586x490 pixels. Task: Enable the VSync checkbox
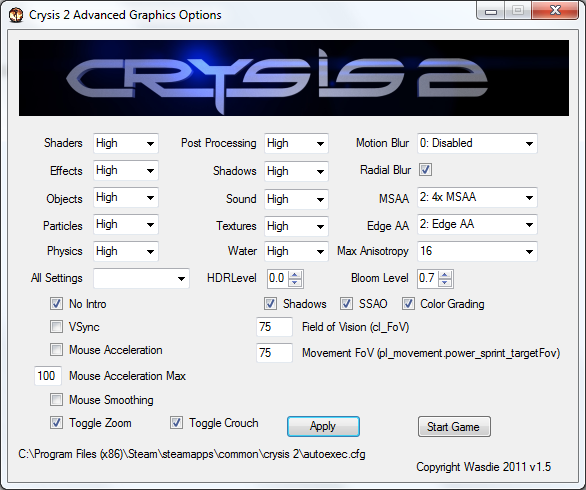(x=56, y=327)
